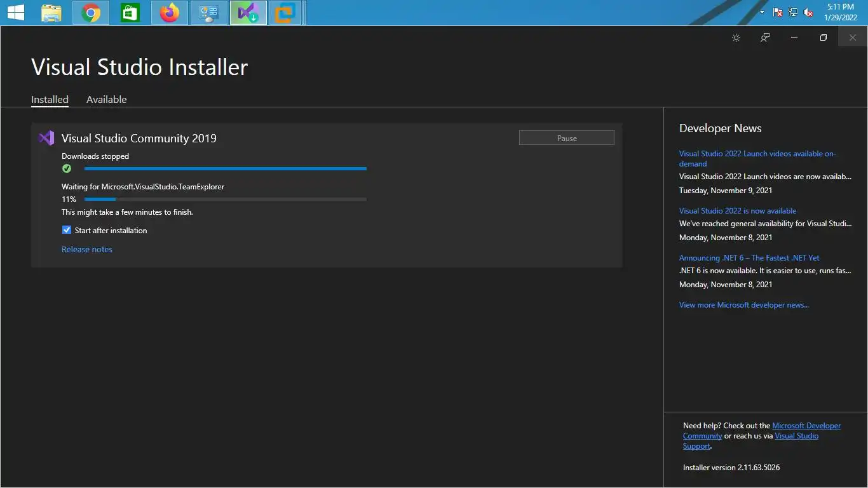This screenshot has width=868, height=488.
Task: Click the 'Visual Studio Community 2019' title text
Action: coord(139,139)
